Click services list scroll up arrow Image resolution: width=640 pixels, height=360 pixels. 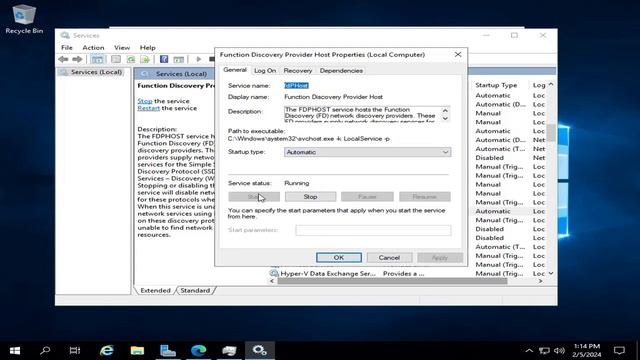pyautogui.click(x=551, y=84)
